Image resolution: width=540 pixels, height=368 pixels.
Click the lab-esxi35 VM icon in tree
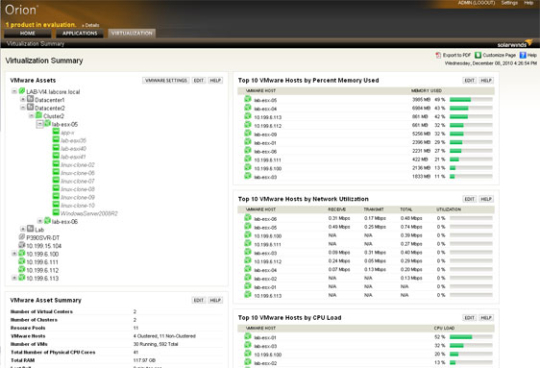(56, 140)
